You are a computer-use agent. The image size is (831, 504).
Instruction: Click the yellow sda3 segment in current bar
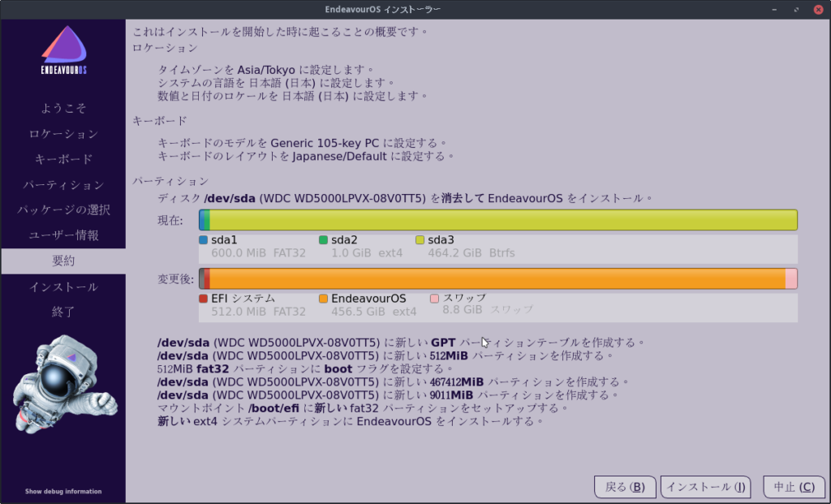pos(503,220)
